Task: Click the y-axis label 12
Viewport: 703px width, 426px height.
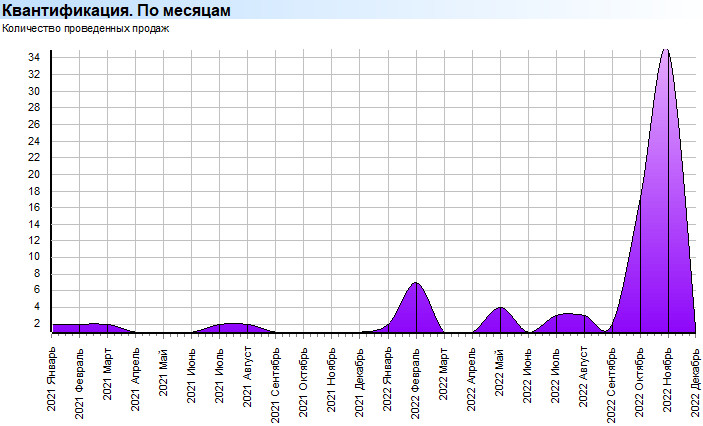Action: point(34,240)
